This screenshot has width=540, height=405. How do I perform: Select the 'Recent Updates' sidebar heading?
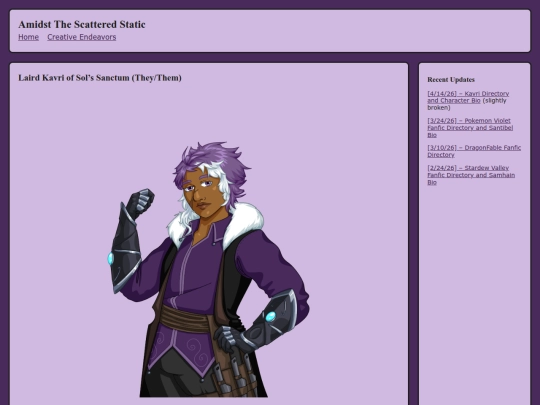coord(451,80)
